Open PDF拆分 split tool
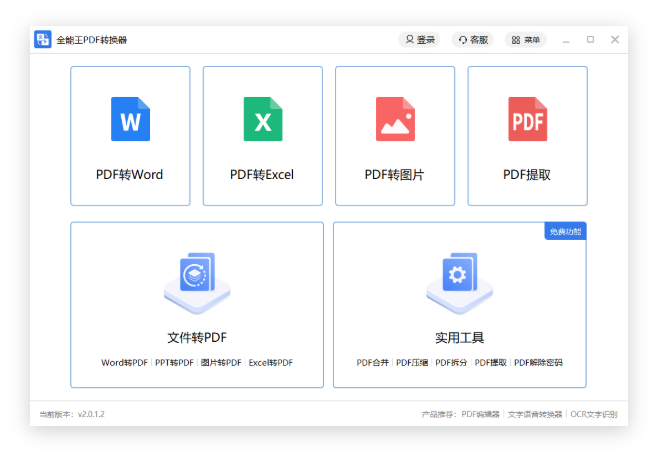The width and height of the screenshot is (658, 460). coord(451,363)
